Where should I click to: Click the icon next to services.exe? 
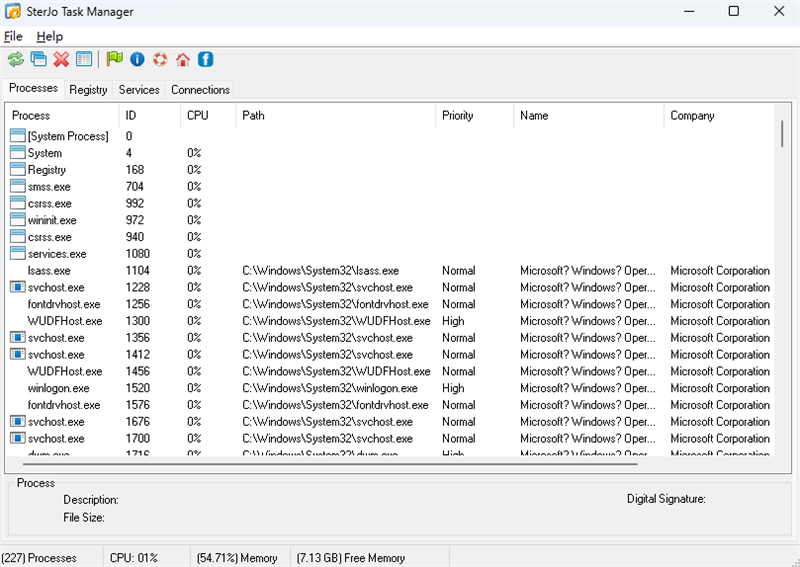18,254
